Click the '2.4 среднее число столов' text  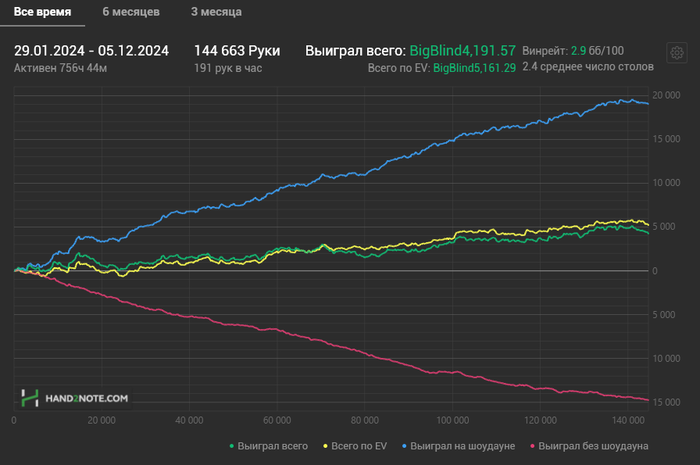coord(588,67)
